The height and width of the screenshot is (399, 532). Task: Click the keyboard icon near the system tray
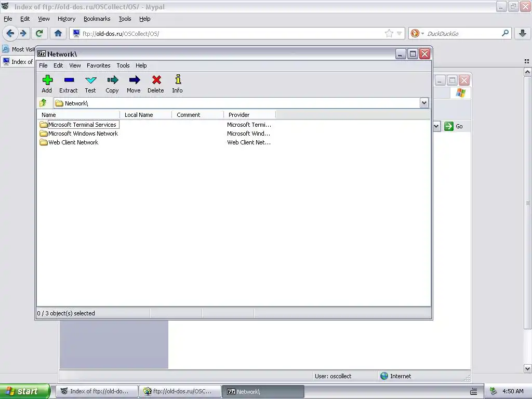click(x=474, y=392)
